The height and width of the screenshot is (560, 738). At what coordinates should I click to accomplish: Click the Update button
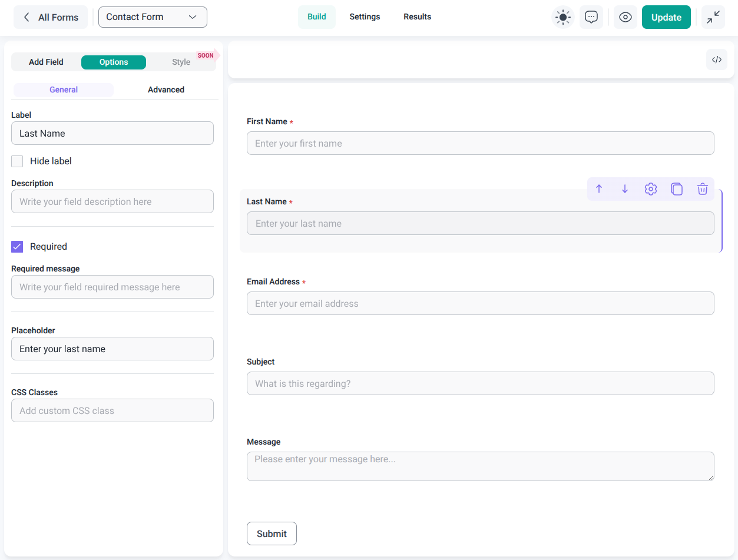(x=666, y=17)
